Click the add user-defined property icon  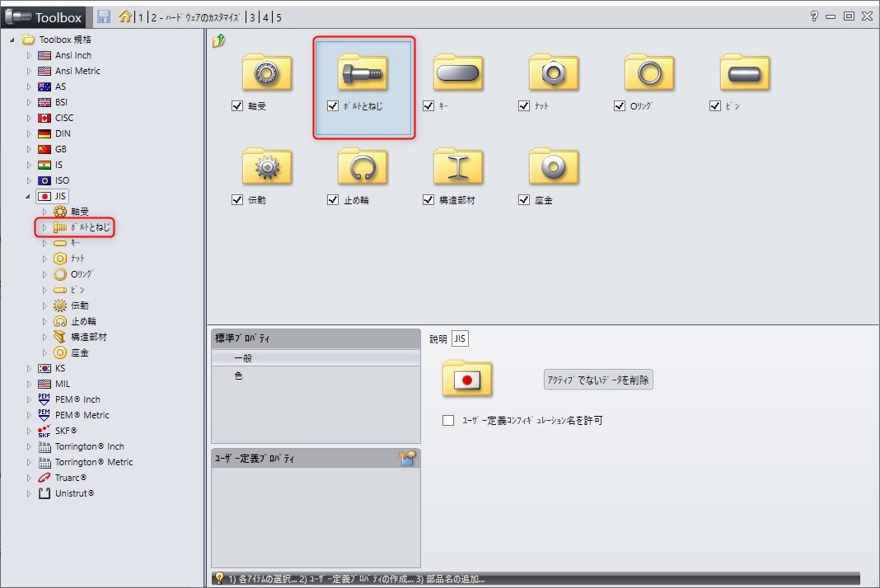coord(408,459)
